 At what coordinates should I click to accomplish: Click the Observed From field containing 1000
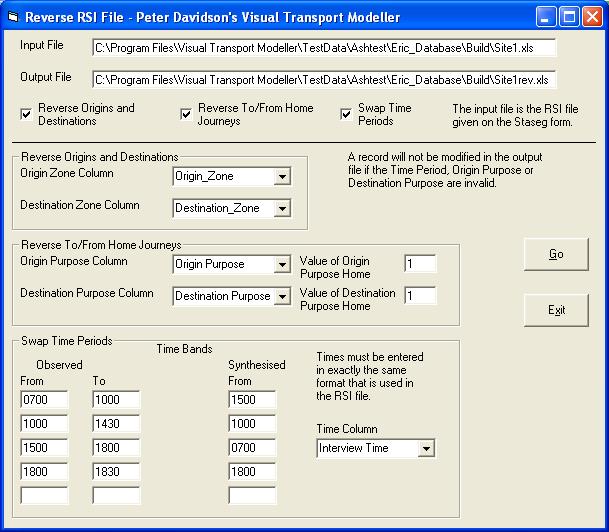[44, 424]
